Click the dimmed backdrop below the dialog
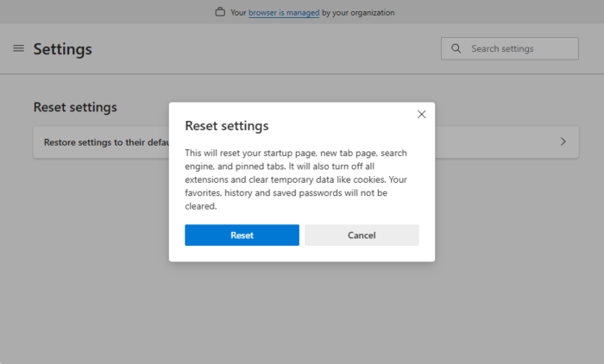Screen dimensions: 604x364 (302, 311)
